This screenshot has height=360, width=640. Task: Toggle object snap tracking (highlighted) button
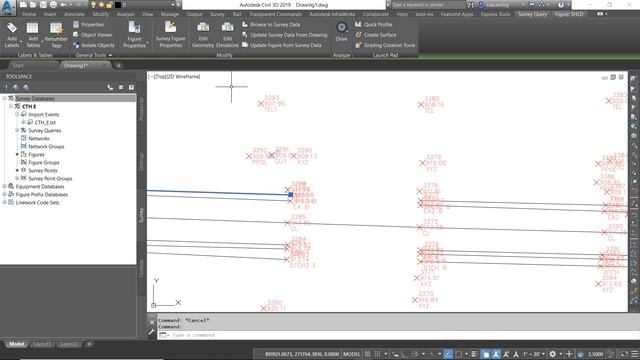point(448,354)
